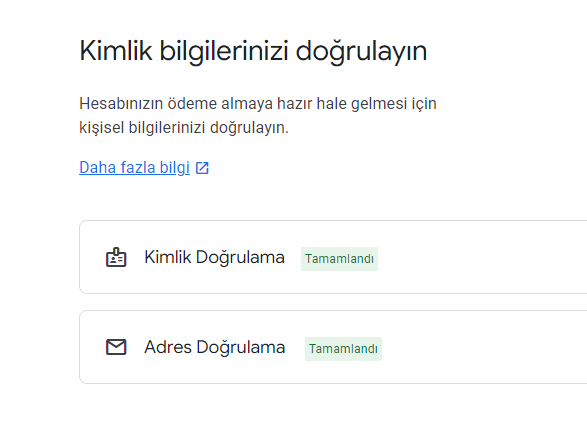Click the word Doğrulama in the Kimlik card
This screenshot has width=587, height=428.
click(x=240, y=258)
